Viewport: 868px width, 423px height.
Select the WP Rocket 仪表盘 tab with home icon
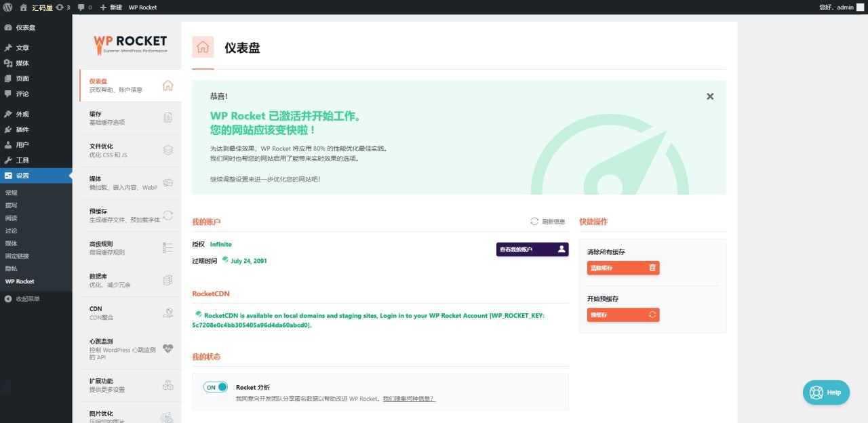[130, 85]
